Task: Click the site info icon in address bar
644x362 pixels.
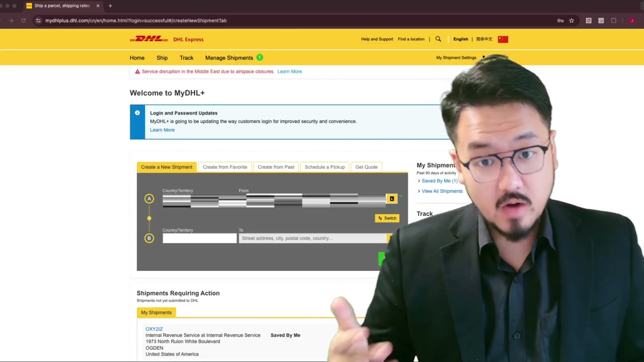Action: click(x=38, y=21)
